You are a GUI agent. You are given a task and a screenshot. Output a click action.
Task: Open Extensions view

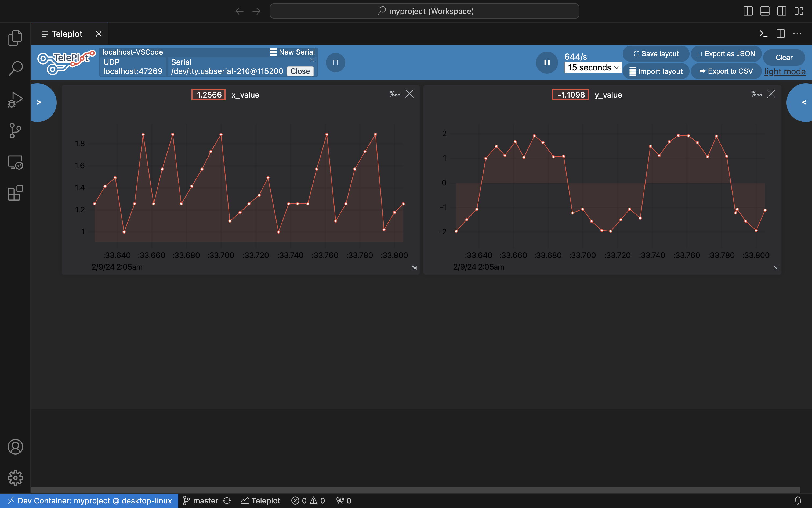click(15, 193)
